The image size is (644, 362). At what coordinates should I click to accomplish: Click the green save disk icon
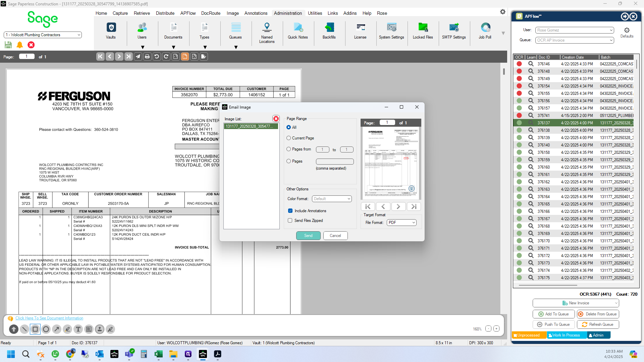click(x=8, y=45)
